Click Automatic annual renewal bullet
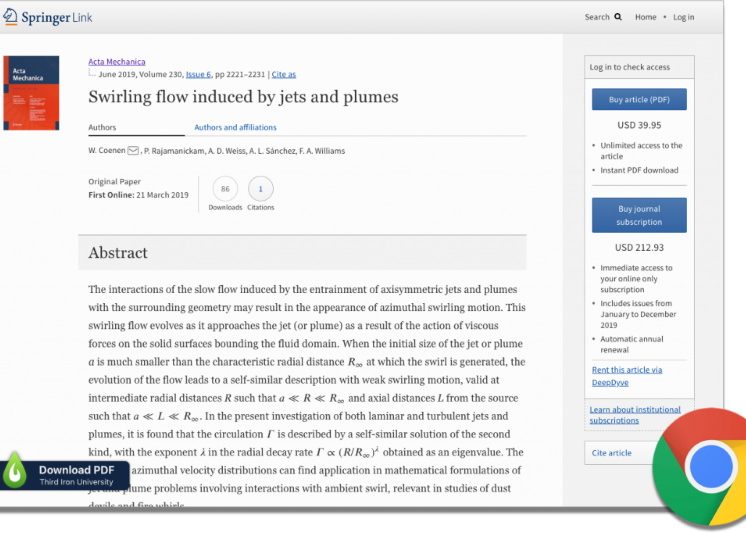Image resolution: width=746 pixels, height=533 pixels. coord(632,344)
